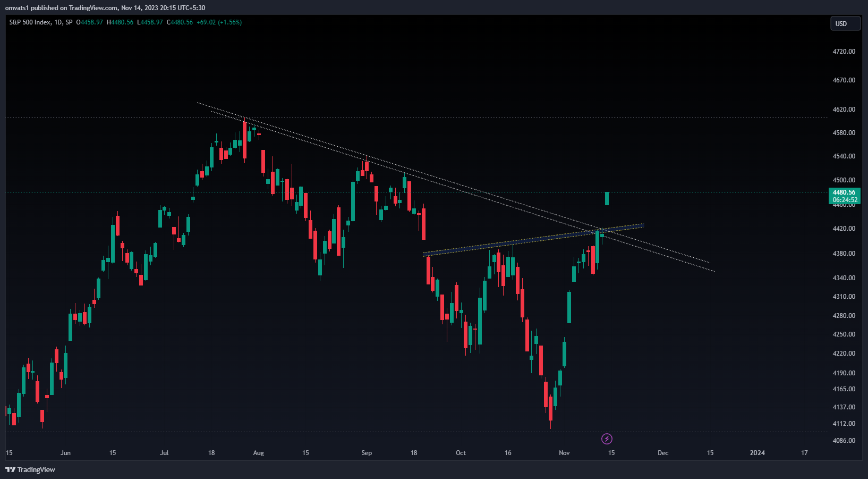Click the 4670.00 price axis label
The width and height of the screenshot is (868, 479).
844,80
